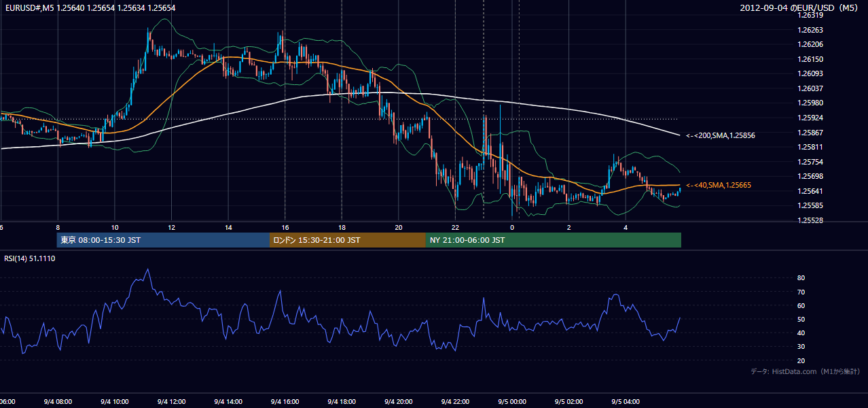
Task: Click the RSI axis value 50
Action: coord(801,319)
